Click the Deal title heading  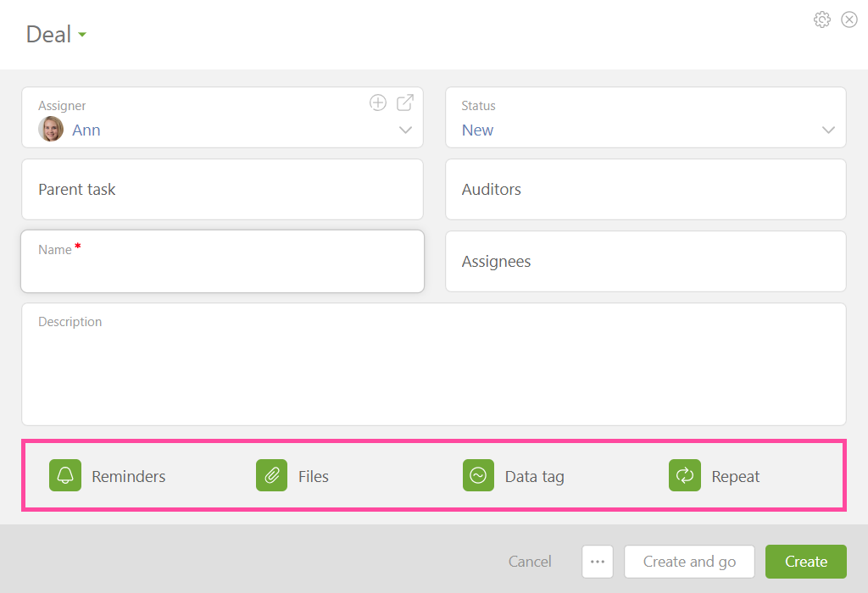(x=48, y=34)
